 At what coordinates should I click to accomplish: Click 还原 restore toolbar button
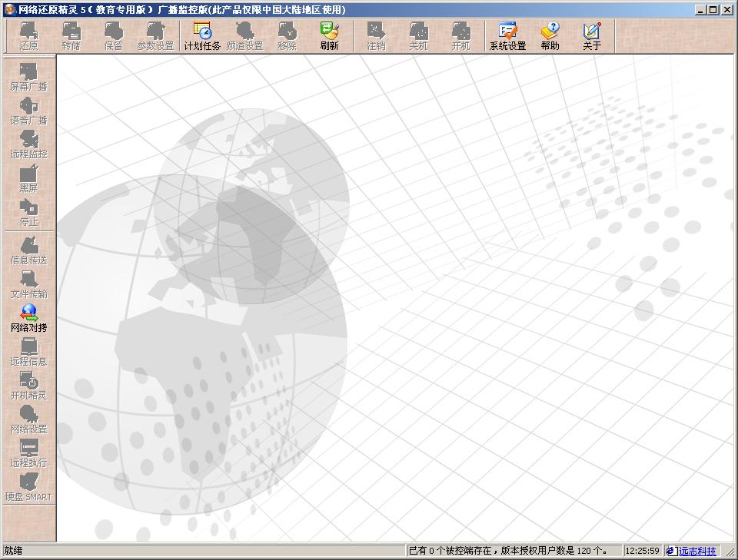pos(28,36)
